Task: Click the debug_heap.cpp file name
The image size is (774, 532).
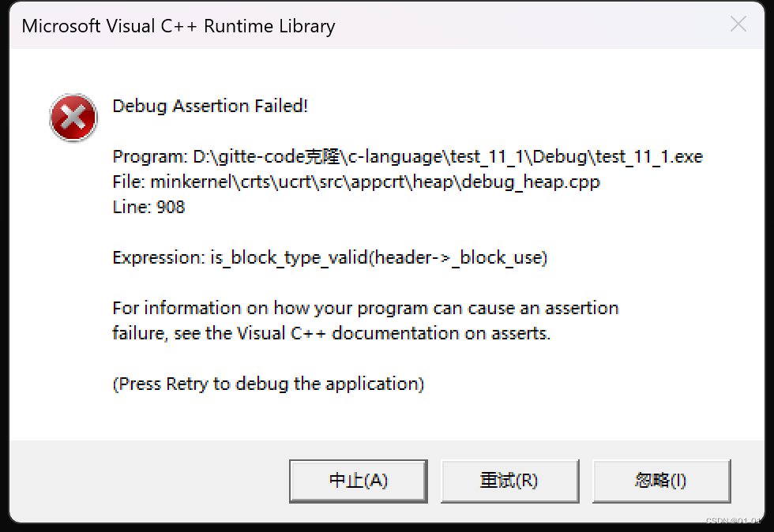Action: pyautogui.click(x=534, y=182)
